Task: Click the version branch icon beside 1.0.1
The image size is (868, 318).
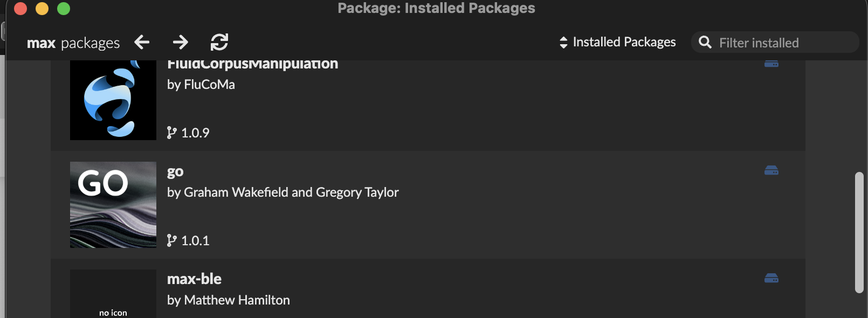Action: click(x=171, y=240)
